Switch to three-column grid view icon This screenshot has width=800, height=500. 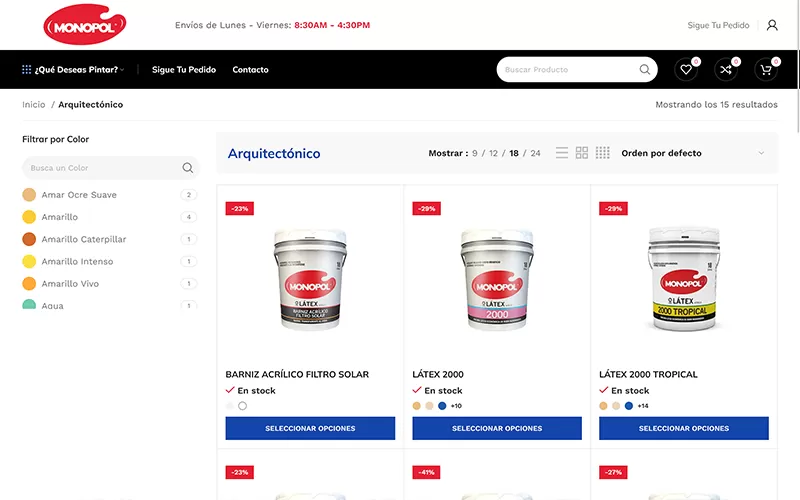pyautogui.click(x=603, y=153)
